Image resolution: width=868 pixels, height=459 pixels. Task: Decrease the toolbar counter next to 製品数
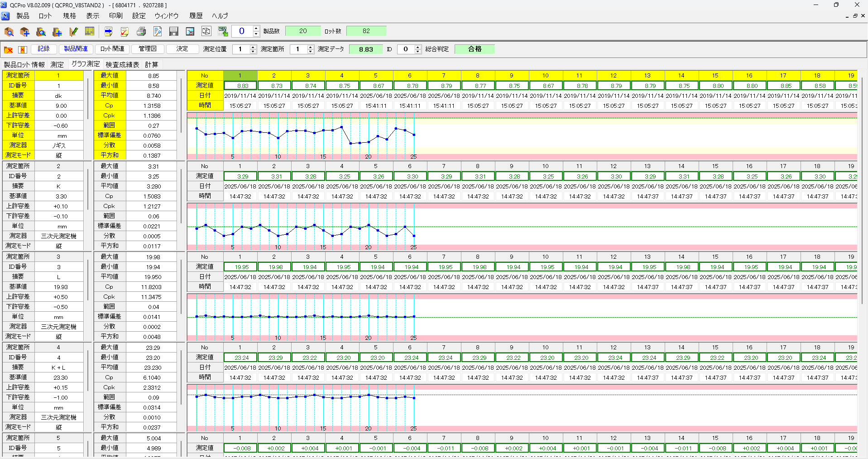click(x=256, y=34)
